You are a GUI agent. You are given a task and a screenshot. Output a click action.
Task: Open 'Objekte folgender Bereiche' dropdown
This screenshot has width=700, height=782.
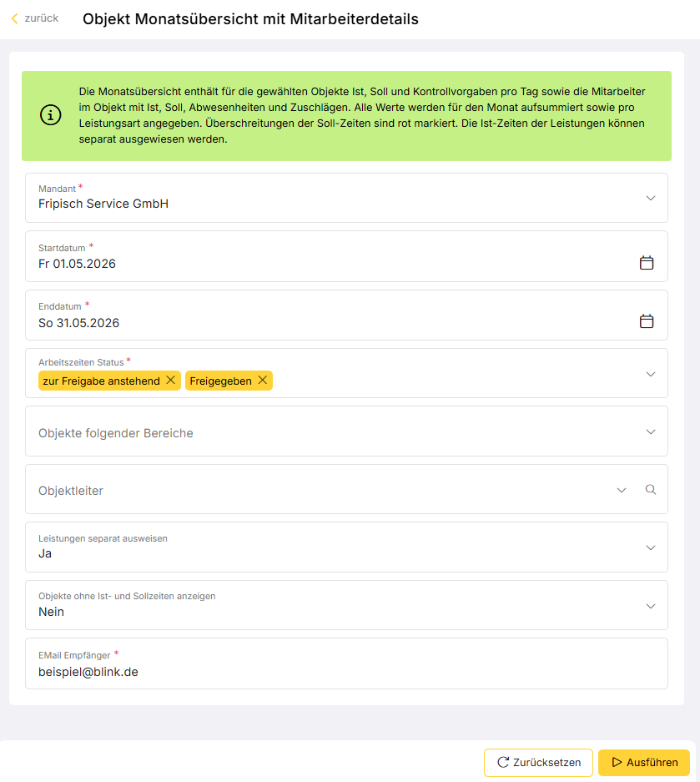[346, 431]
